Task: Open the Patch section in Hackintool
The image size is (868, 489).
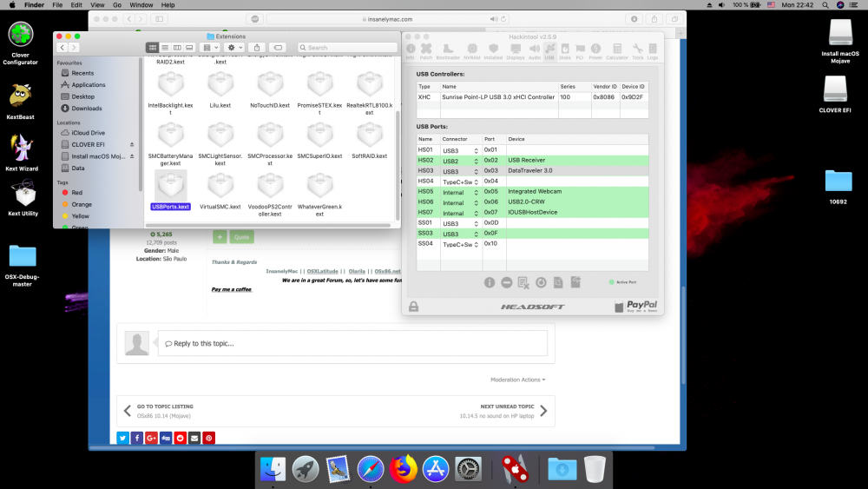Action: [425, 51]
